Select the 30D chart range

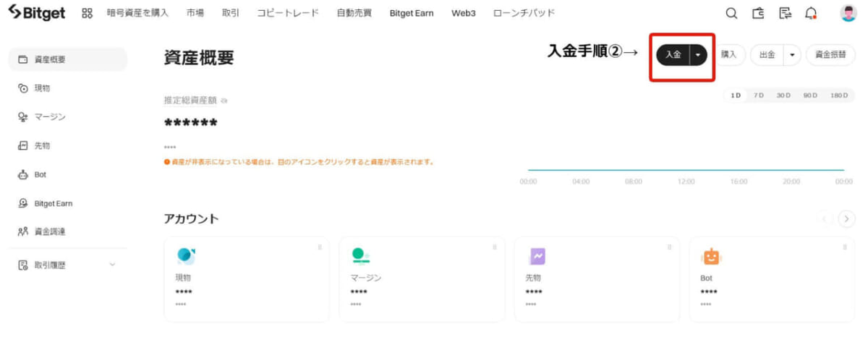point(783,95)
